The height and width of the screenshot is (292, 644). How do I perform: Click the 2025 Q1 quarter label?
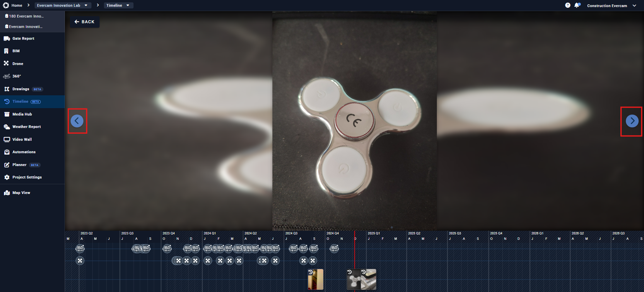coord(374,233)
